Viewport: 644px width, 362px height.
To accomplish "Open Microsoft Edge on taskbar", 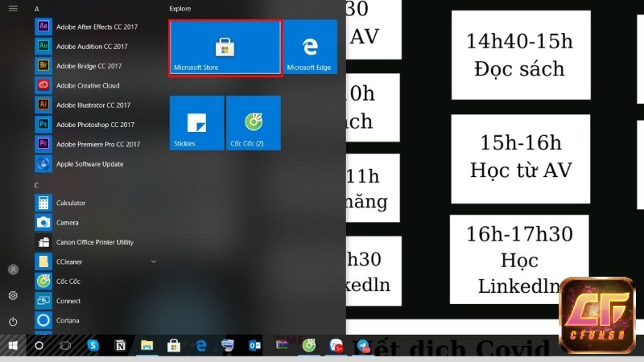I will (x=200, y=346).
